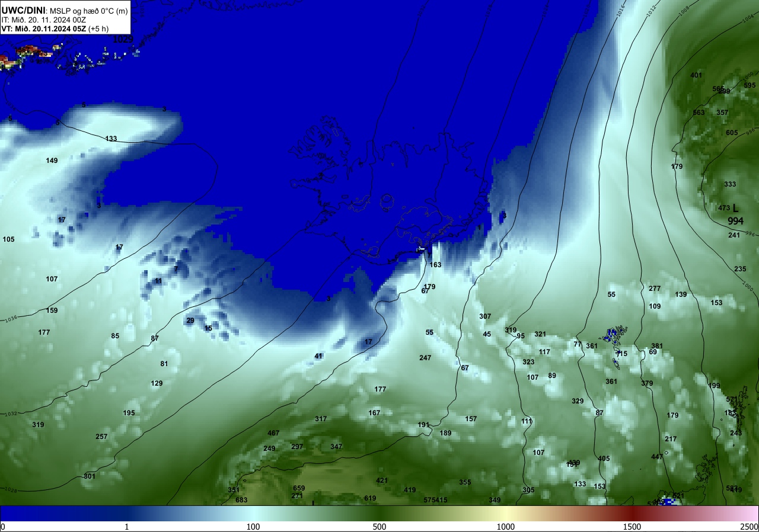Click the 500 tick on the color scale
The image size is (759, 532).
(379, 527)
